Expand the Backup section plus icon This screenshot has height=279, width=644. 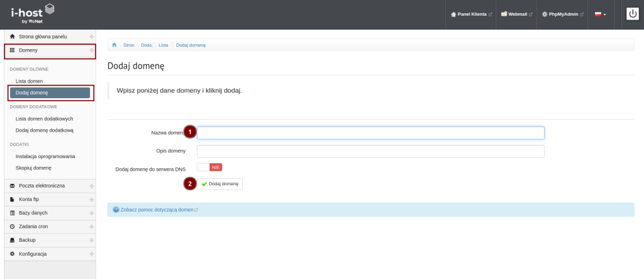[x=91, y=240]
